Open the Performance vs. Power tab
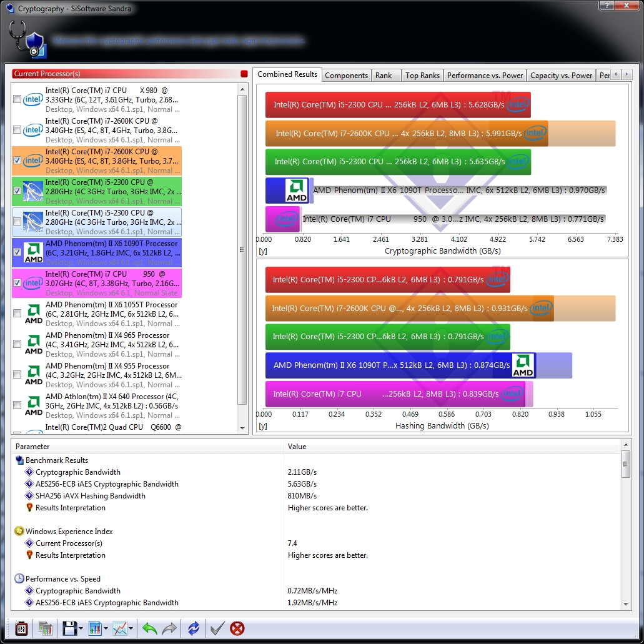This screenshot has height=644, width=644. 485,75
